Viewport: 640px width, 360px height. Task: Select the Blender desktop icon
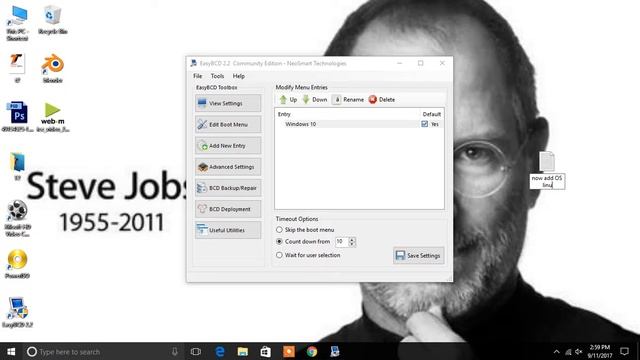click(53, 69)
